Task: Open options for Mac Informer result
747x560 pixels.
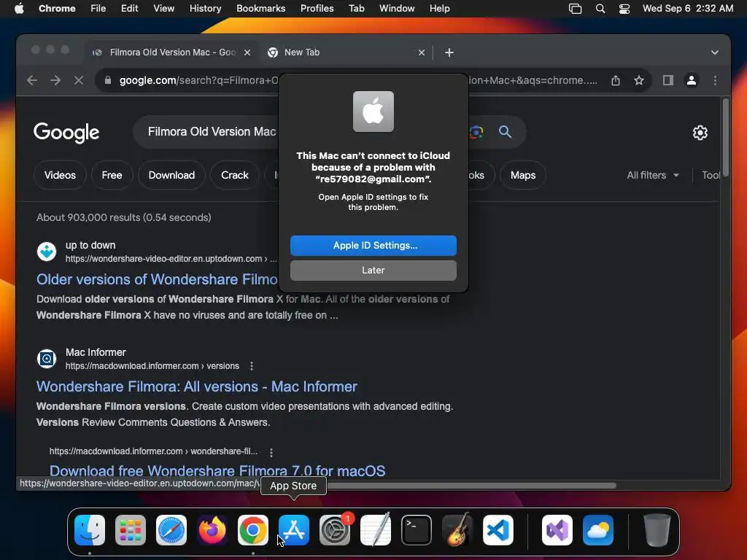Action: (x=252, y=366)
